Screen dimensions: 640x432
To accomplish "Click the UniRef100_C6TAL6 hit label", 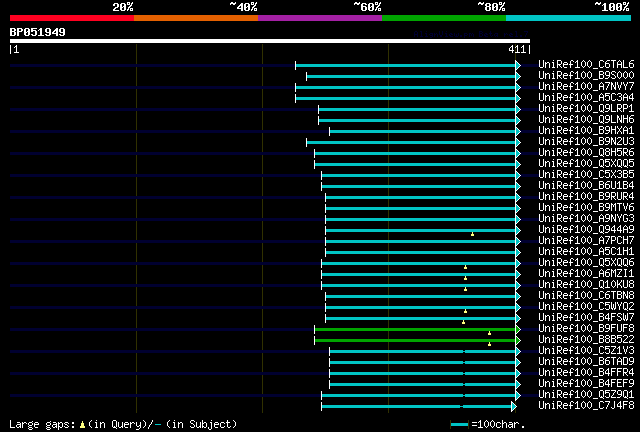I will point(586,64).
